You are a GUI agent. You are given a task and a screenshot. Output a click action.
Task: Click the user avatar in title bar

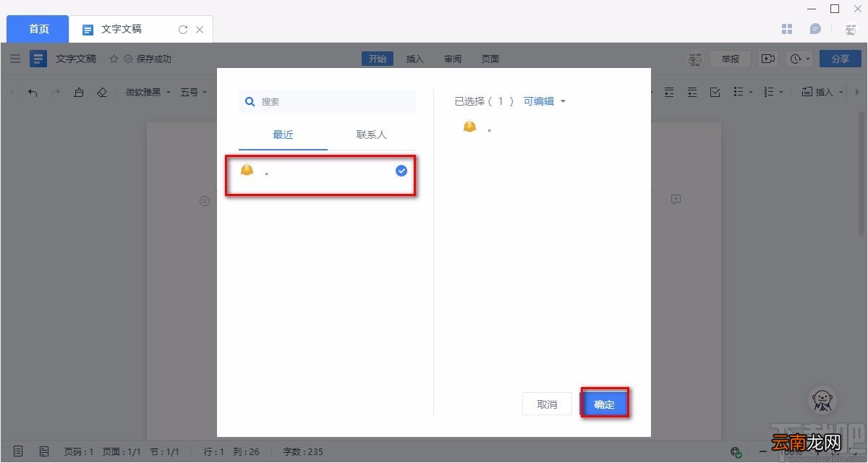[850, 29]
